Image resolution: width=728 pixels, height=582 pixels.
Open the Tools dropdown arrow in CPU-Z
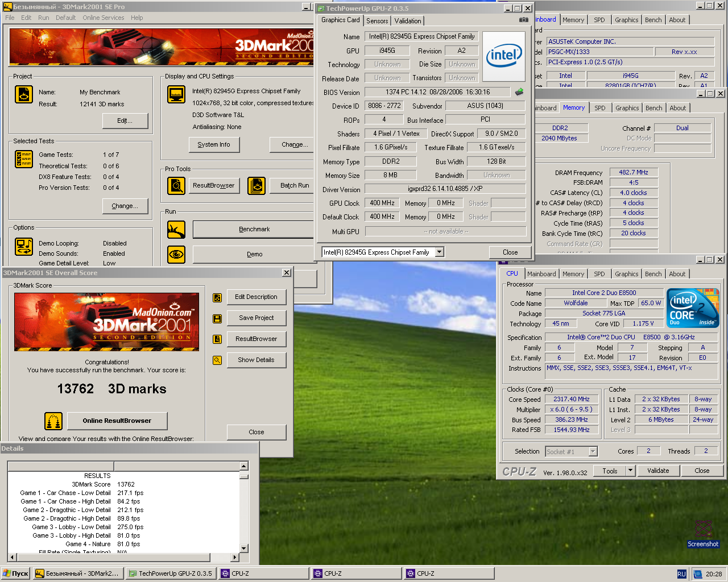click(x=630, y=471)
